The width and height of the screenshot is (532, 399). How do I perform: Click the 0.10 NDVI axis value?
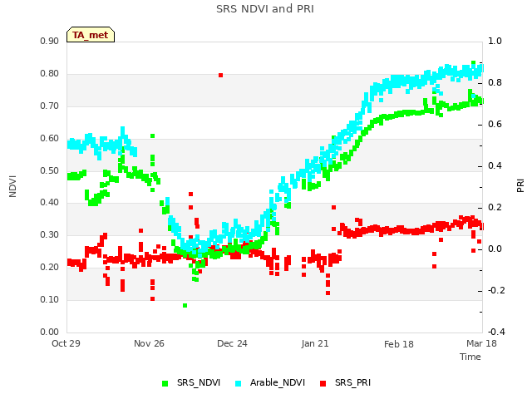(50, 299)
